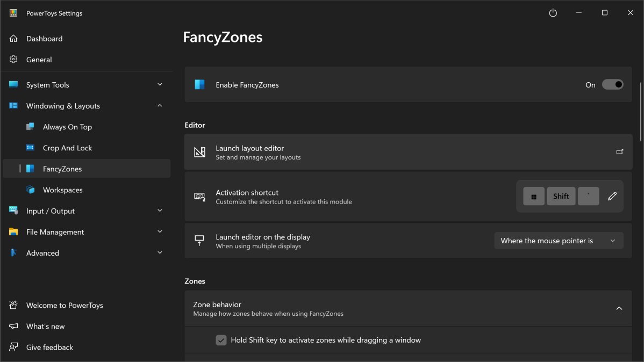Collapse the Zone behavior section
The image size is (644, 362).
pyautogui.click(x=619, y=308)
